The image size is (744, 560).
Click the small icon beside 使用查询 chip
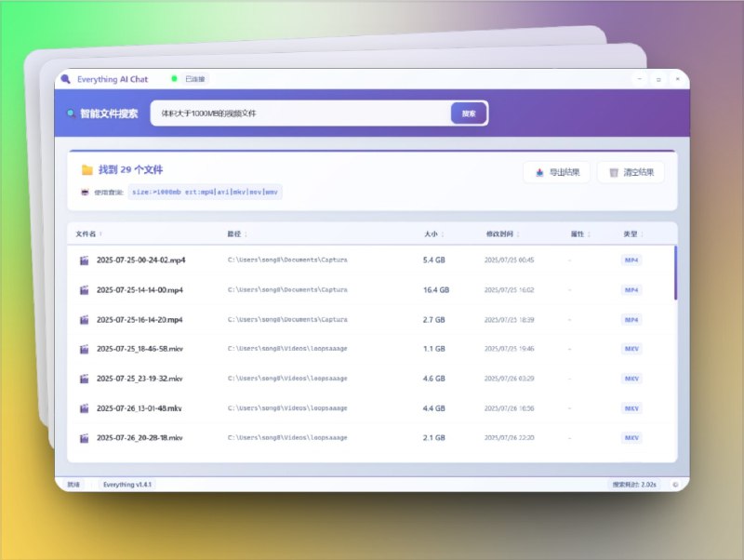86,193
